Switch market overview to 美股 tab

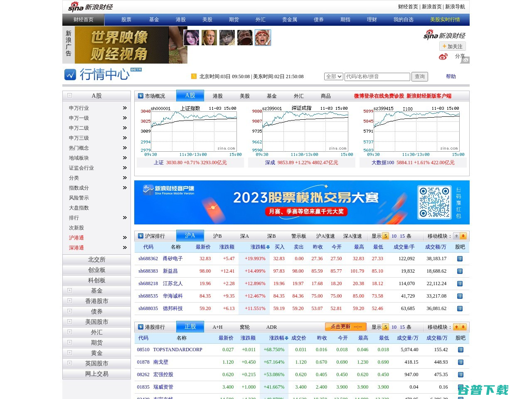[x=245, y=96]
